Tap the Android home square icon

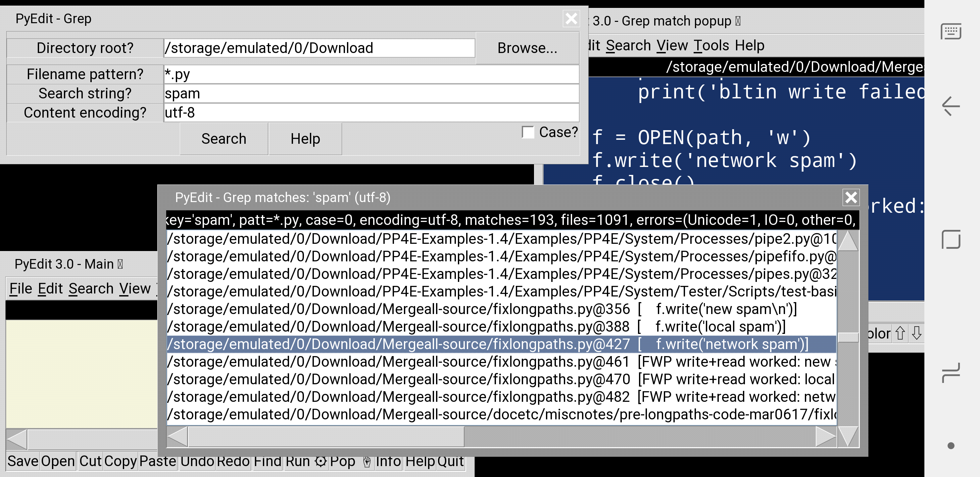coord(951,239)
